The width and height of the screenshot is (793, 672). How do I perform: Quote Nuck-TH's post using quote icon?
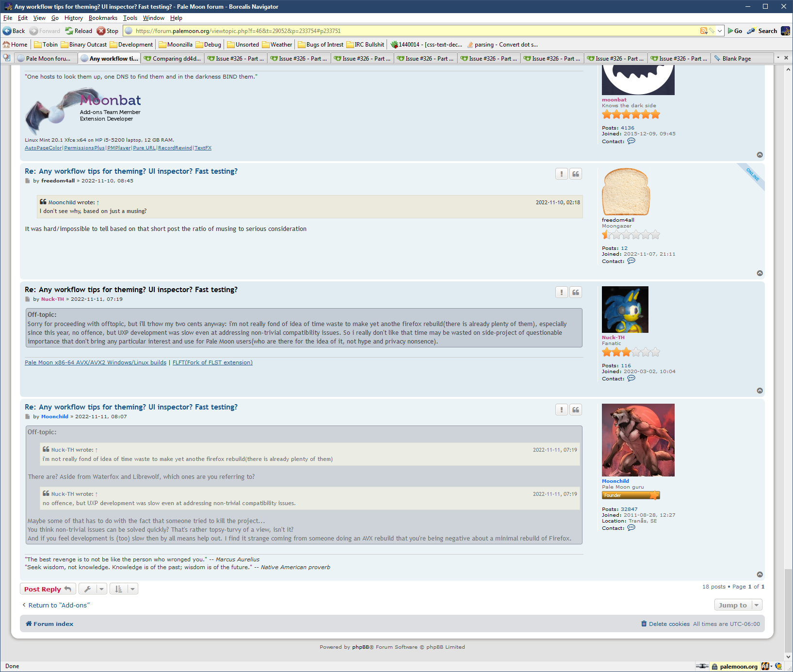(x=576, y=292)
